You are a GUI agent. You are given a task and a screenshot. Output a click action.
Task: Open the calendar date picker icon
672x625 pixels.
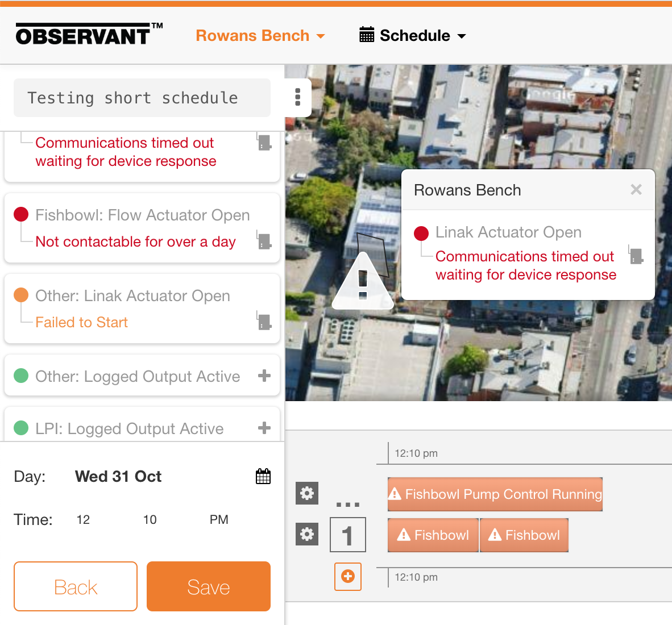tap(263, 476)
